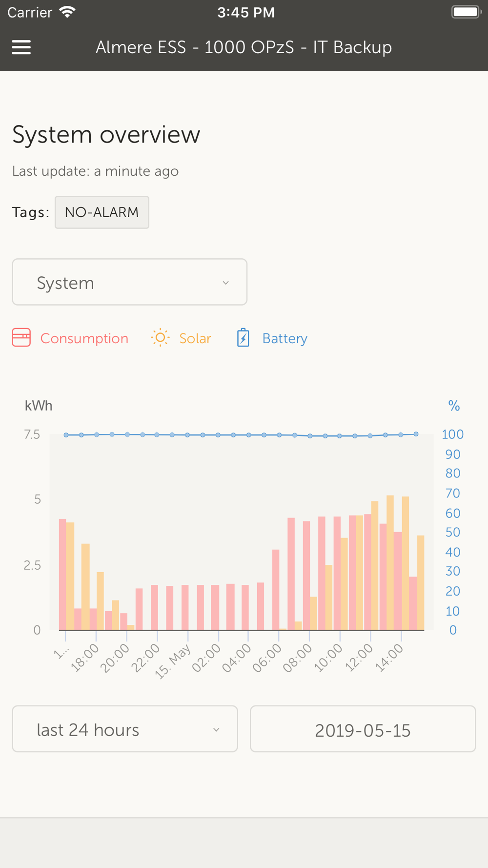Viewport: 488px width, 868px height.
Task: Open the last 24 hours dropdown
Action: 124,729
